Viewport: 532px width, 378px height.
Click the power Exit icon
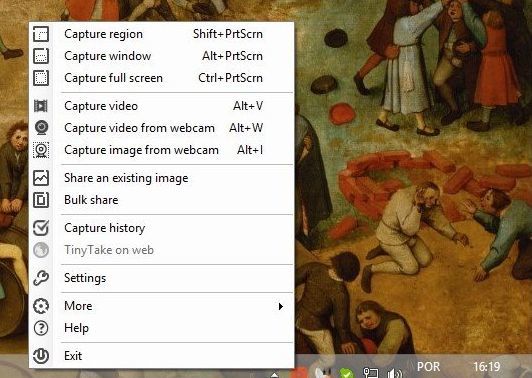tap(41, 356)
